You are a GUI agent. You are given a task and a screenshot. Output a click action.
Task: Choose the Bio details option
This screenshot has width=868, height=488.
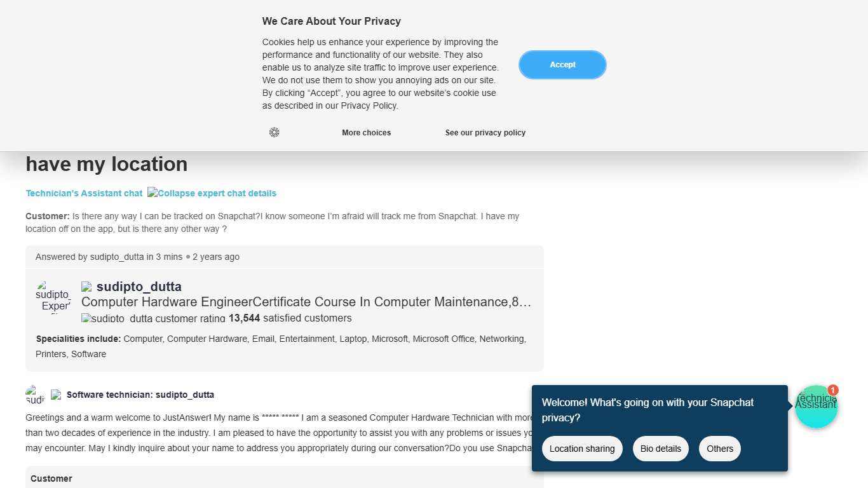pyautogui.click(x=660, y=449)
